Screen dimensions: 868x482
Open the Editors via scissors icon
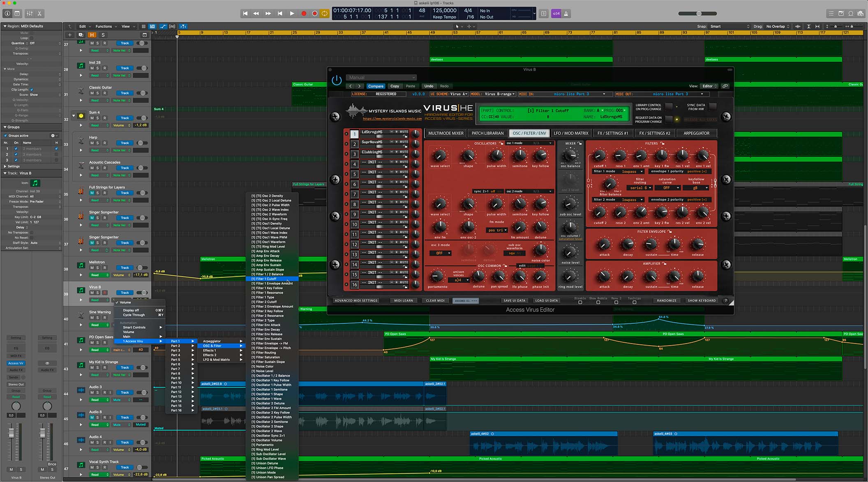coord(39,14)
